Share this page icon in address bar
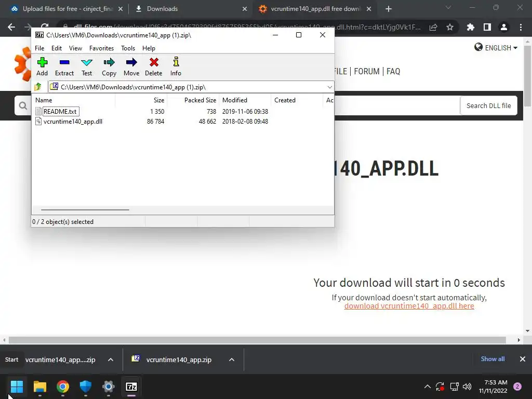The image size is (532, 399). point(433,27)
